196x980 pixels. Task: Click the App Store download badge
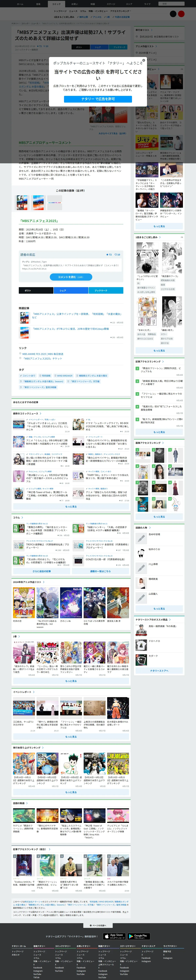coord(114,936)
